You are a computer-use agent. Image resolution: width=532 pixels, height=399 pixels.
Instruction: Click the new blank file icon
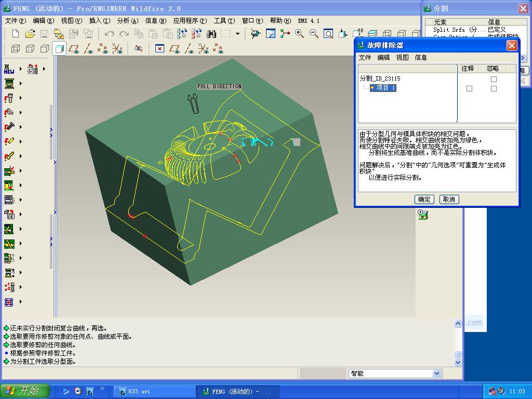(x=15, y=34)
